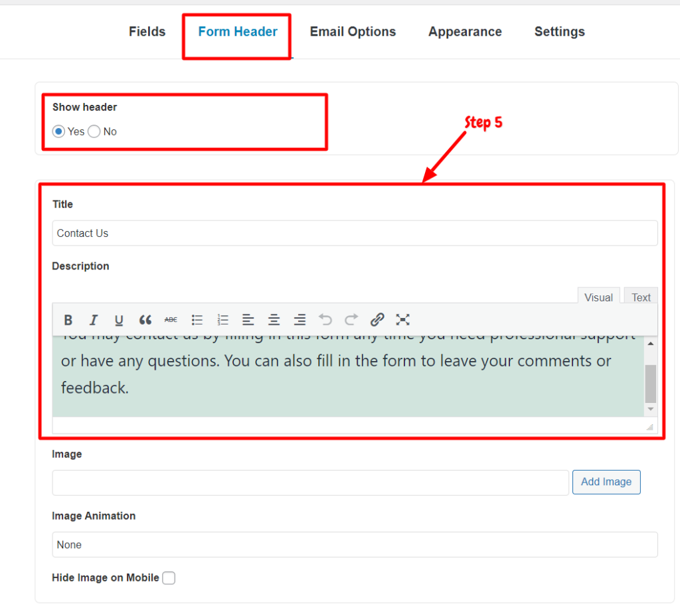This screenshot has width=680, height=616.
Task: Apply bold formatting in description editor
Action: (68, 320)
